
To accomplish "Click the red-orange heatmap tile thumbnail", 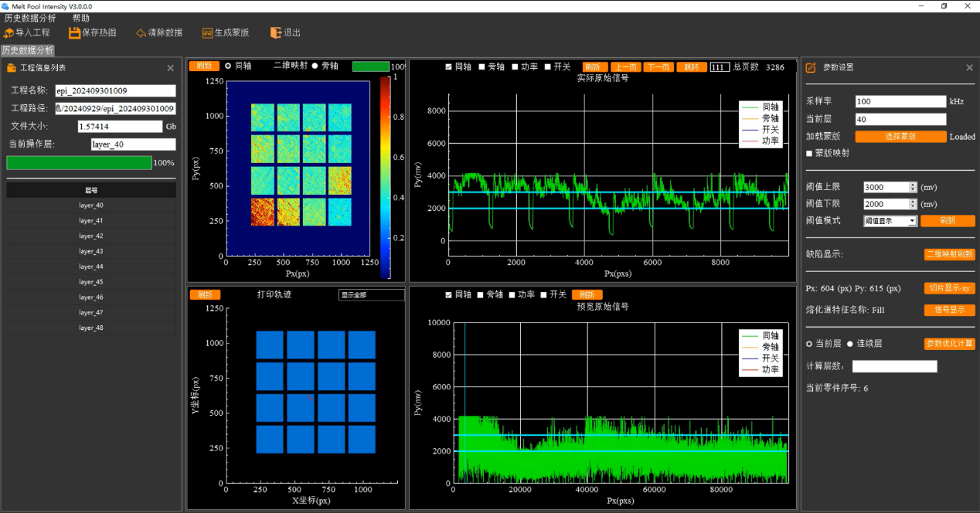I will [263, 212].
